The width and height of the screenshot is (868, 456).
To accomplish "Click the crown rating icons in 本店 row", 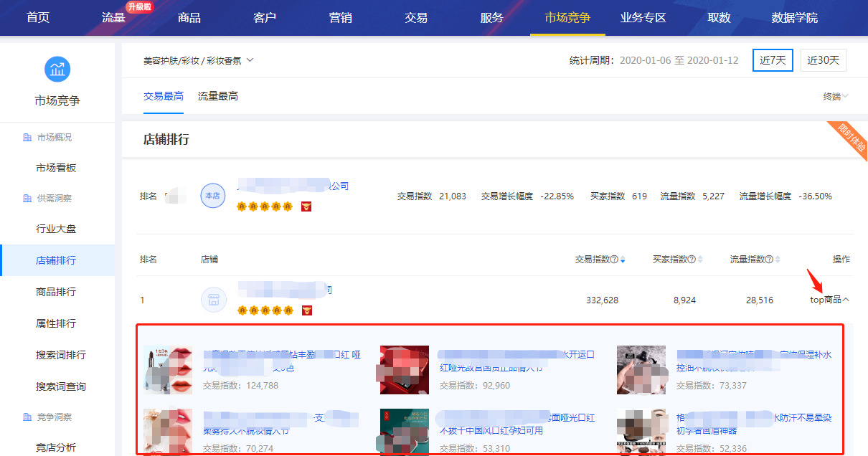I will pos(265,206).
